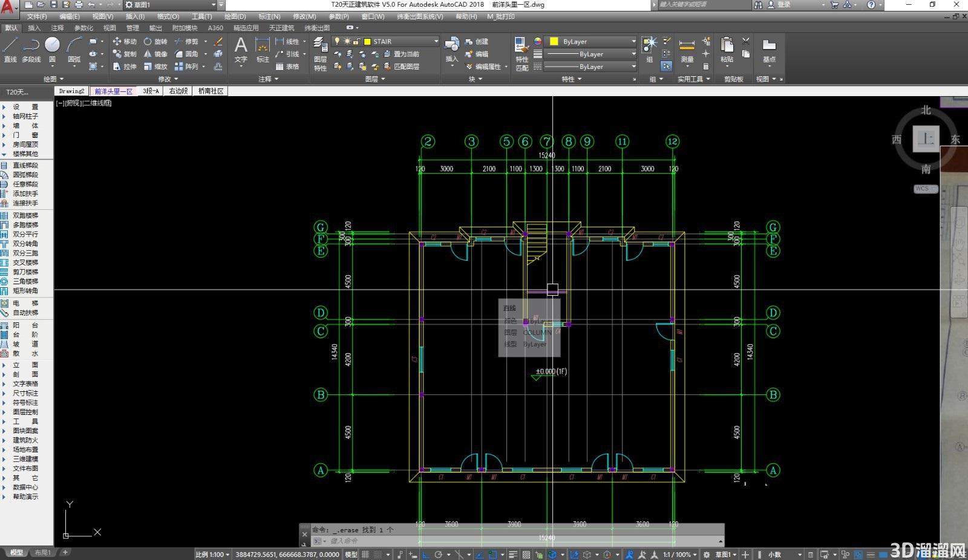
Task: Choose the 镜像 (Mirror) tool
Action: pos(155,54)
